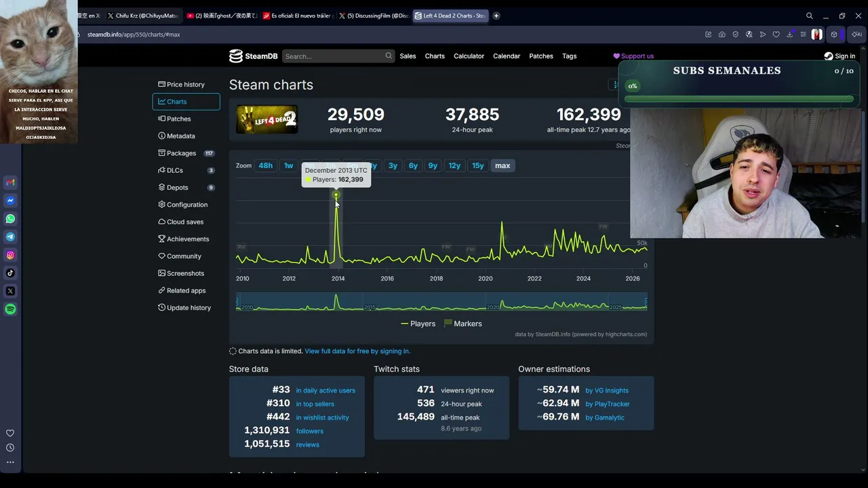The image size is (868, 488).
Task: Open the Cloud saves sidebar section
Action: [186, 222]
